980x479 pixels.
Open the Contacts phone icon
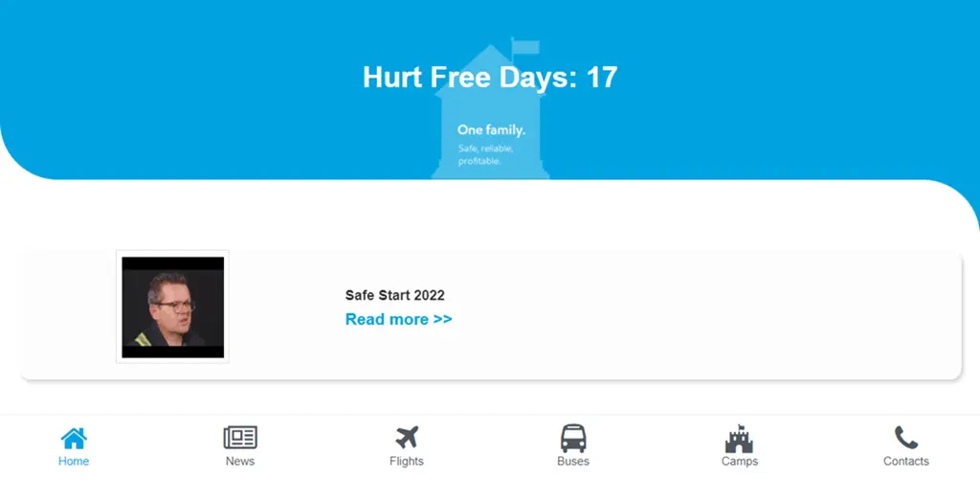(x=905, y=438)
